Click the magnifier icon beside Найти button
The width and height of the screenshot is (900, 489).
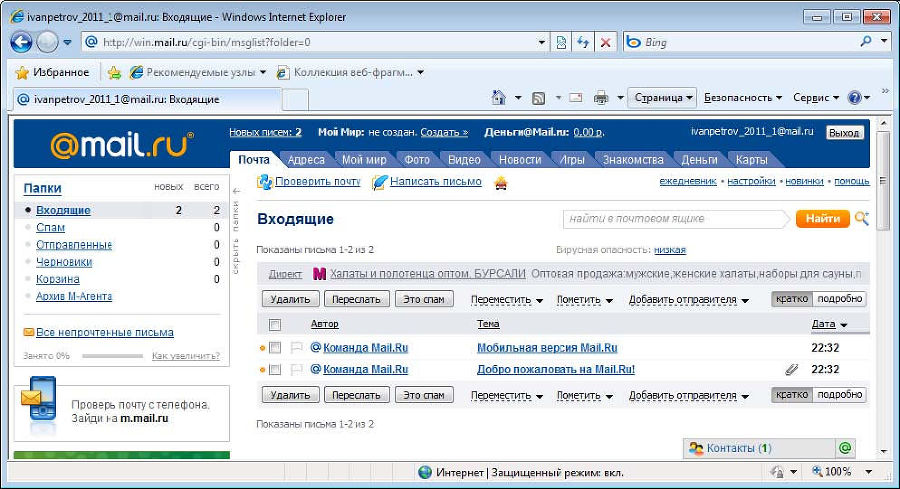pyautogui.click(x=862, y=218)
